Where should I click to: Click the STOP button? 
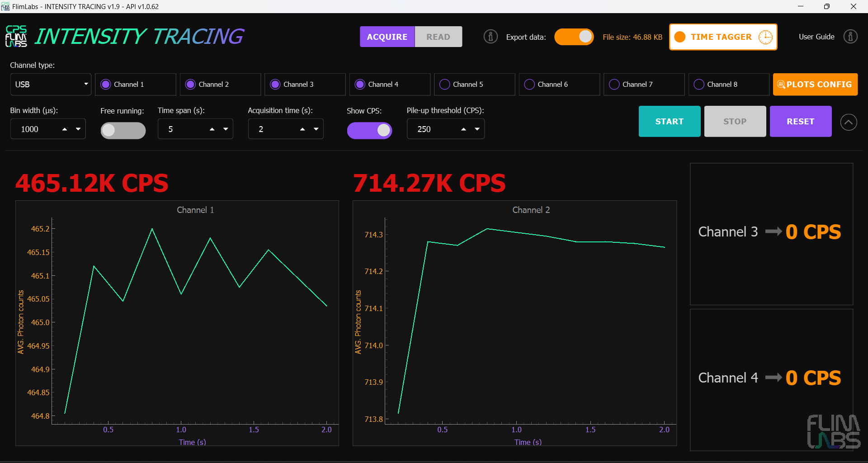click(735, 121)
